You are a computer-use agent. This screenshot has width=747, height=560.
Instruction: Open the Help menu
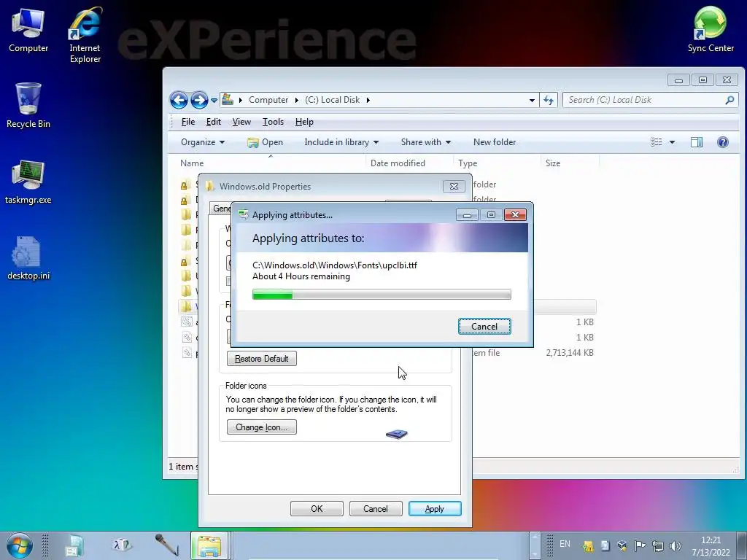click(x=304, y=122)
